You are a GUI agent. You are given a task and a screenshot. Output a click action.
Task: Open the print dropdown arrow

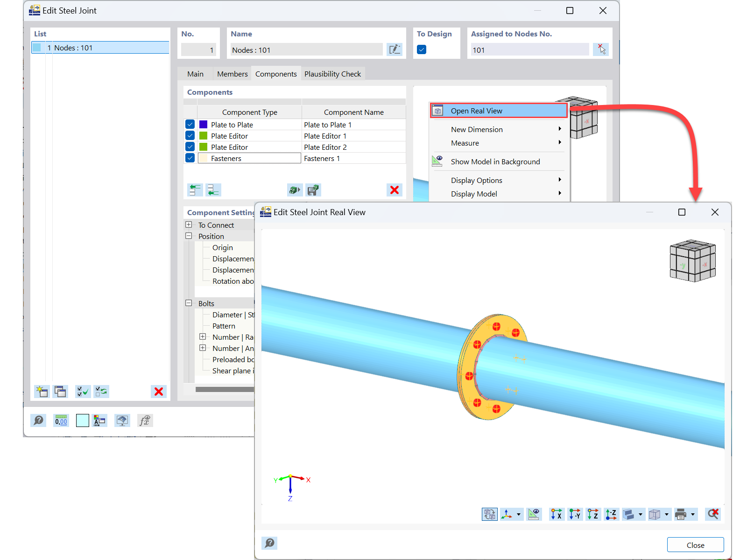click(x=693, y=515)
